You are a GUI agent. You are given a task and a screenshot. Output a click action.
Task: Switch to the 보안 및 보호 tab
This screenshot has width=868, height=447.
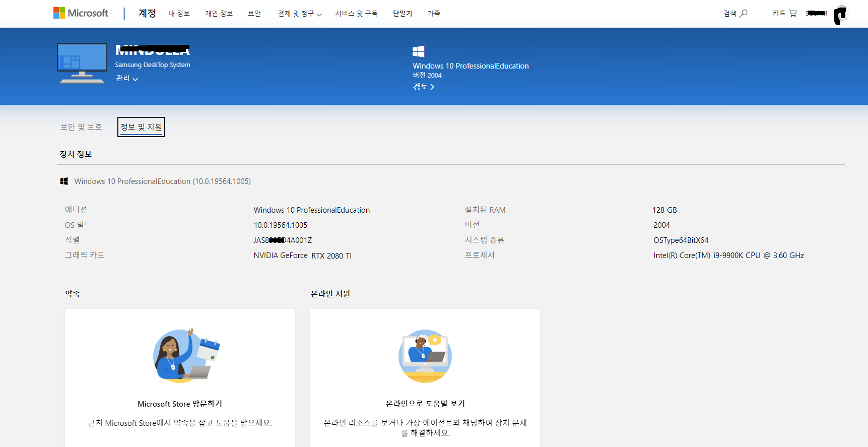point(81,127)
